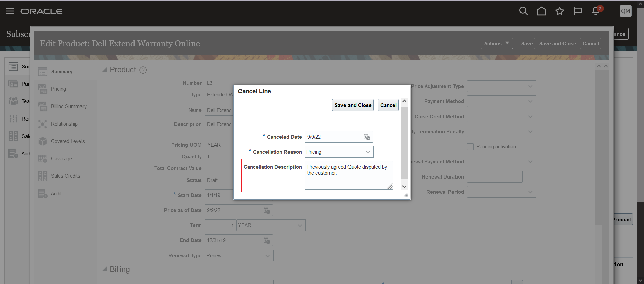Click the Sales Credits tab icon
Screen dimensions: 644x284
pos(43,176)
